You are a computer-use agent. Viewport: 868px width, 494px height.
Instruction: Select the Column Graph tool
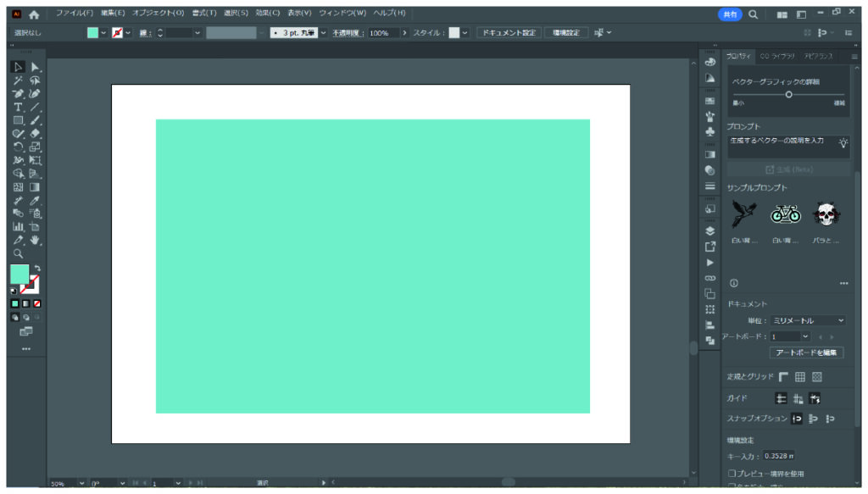click(x=18, y=227)
